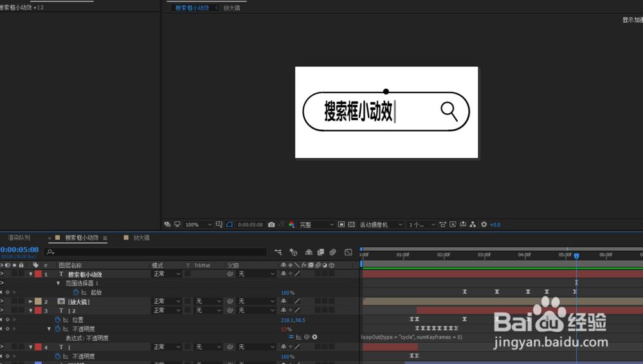The height and width of the screenshot is (364, 643).
Task: Switch to 渲染队列 tab
Action: coord(19,237)
